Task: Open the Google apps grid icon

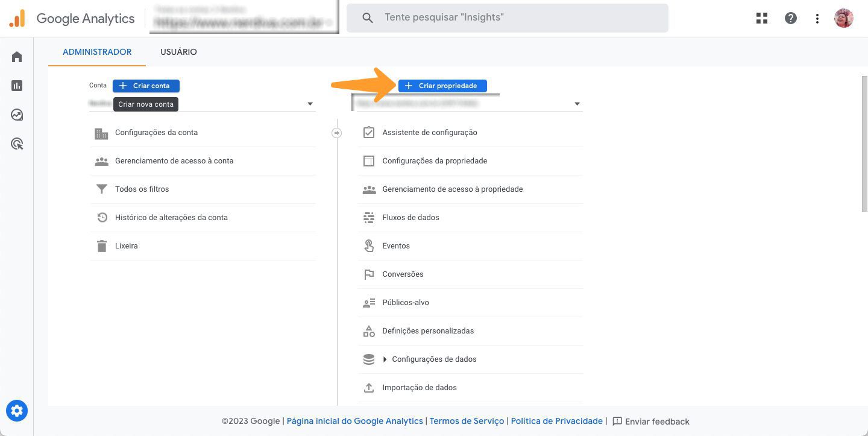Action: [x=762, y=18]
